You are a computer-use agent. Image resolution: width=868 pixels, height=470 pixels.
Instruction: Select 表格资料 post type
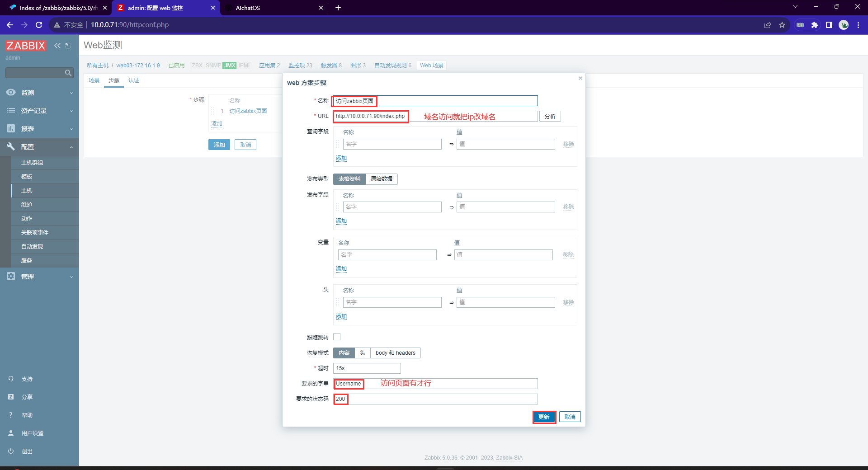tap(349, 179)
